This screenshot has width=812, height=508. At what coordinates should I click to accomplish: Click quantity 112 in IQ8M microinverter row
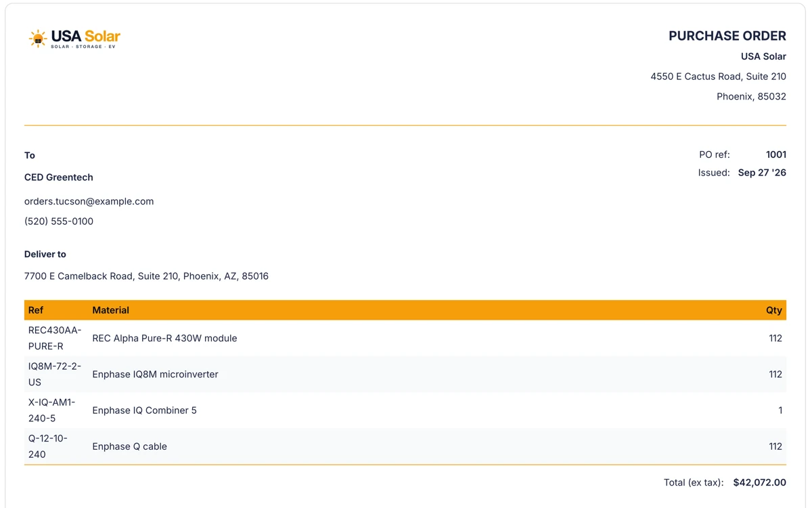point(775,374)
